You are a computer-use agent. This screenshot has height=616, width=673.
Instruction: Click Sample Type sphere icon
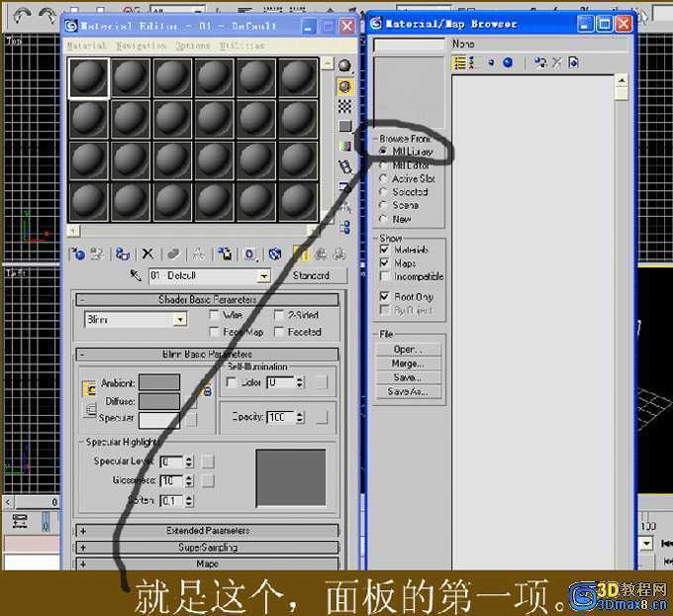[344, 65]
